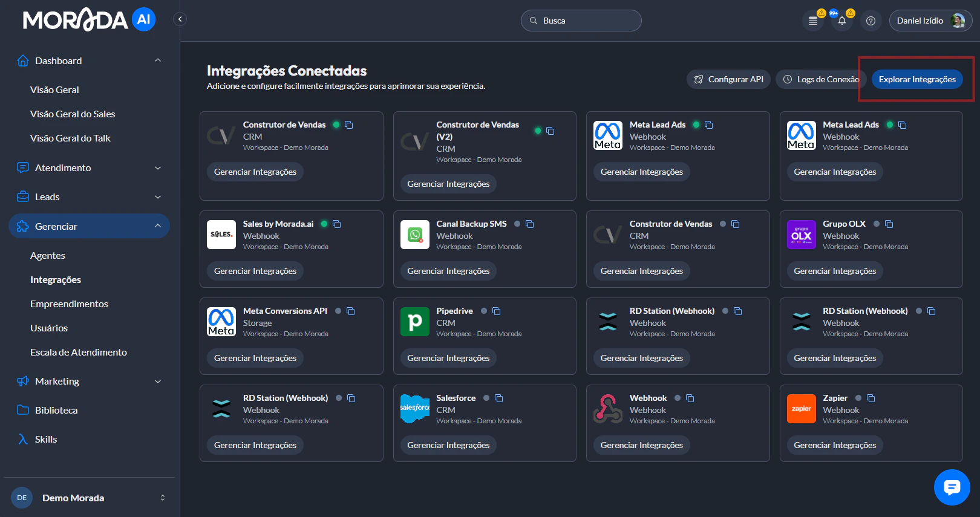980x517 pixels.
Task: Click the Canal Backup SMS WhatsApp logo
Action: [x=415, y=235]
